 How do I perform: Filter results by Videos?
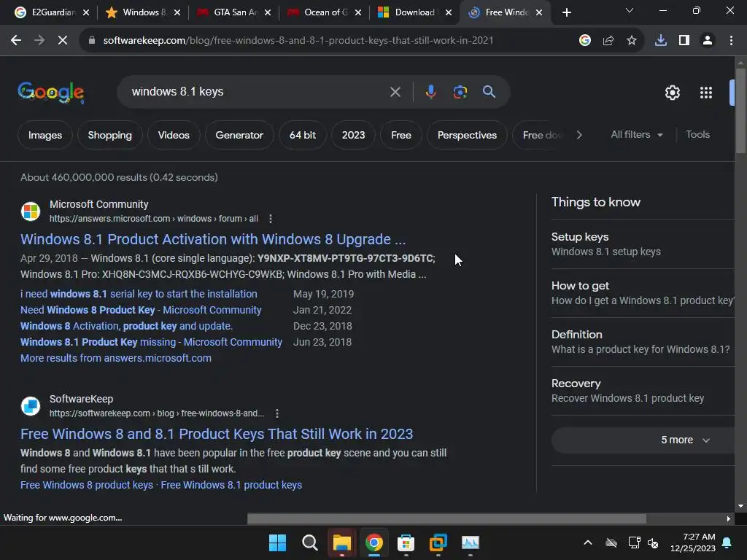point(174,135)
